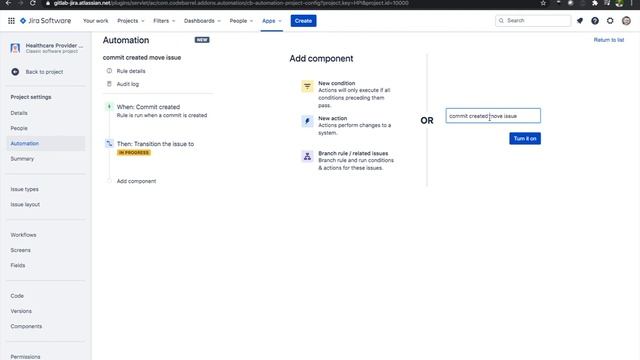
Task: Open the help question mark icon
Action: click(x=595, y=21)
